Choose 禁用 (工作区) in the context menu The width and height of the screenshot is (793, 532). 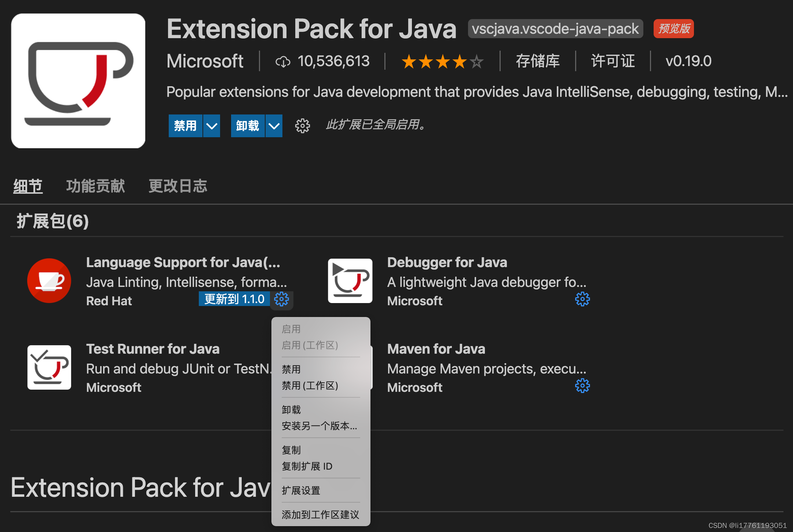click(x=310, y=386)
